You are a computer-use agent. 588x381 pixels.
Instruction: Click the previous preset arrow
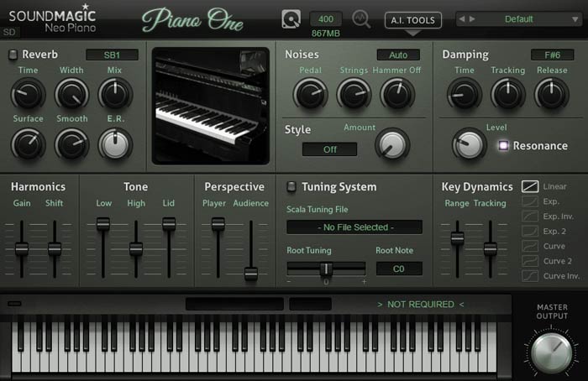(x=463, y=19)
